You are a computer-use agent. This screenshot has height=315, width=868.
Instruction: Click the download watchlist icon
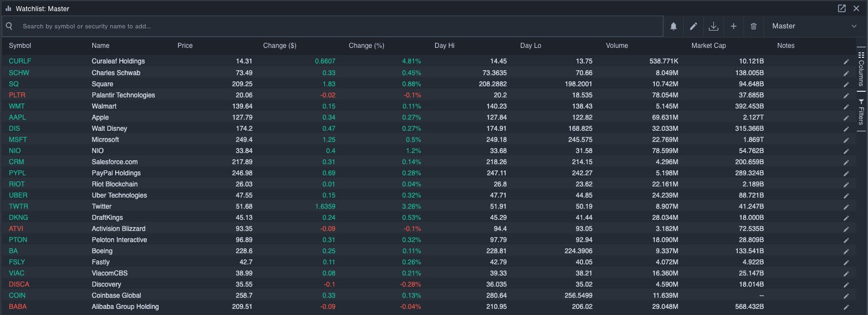(x=713, y=26)
